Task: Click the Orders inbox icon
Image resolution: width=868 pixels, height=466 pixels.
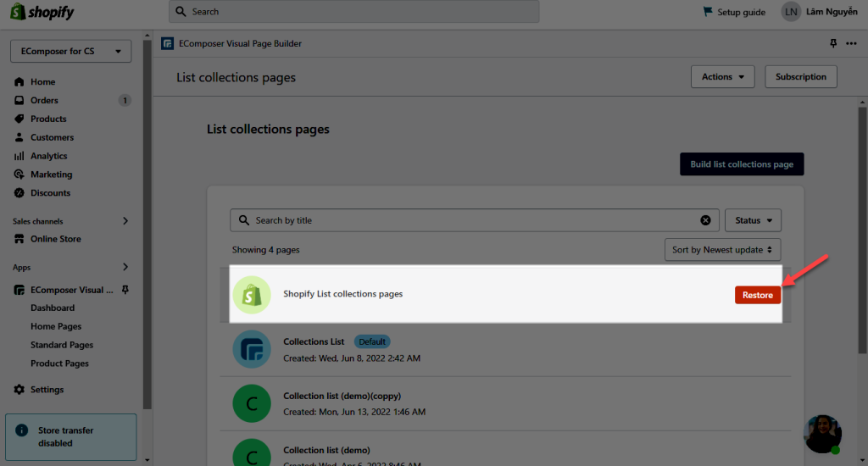Action: (19, 100)
